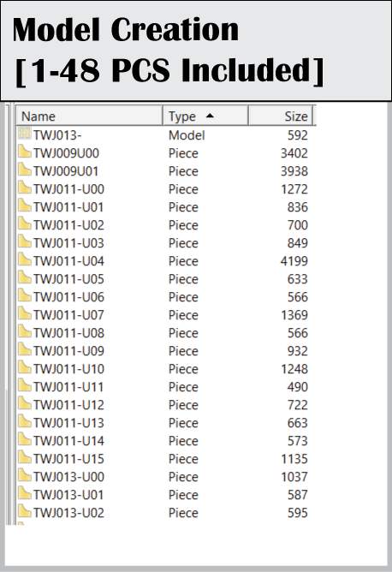392x572 pixels.
Task: Click the TWJ011-U04 folder icon
Action: (x=25, y=259)
